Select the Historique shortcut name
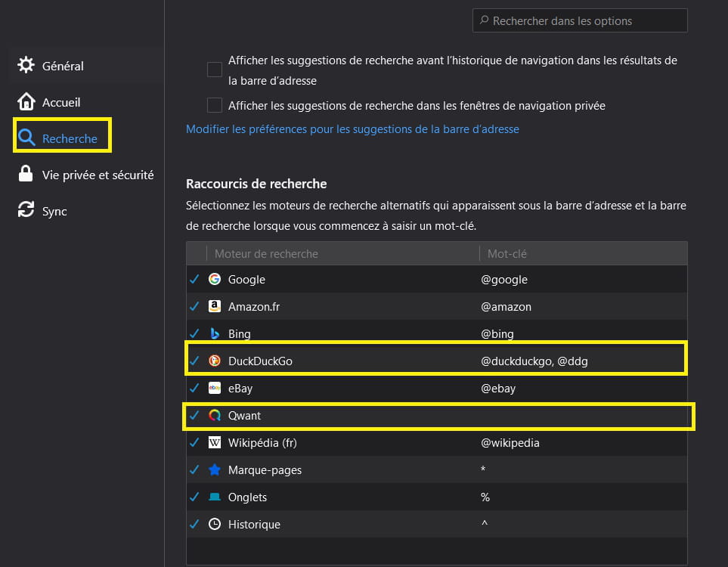Viewport: 728px width, 567px height. [x=254, y=524]
